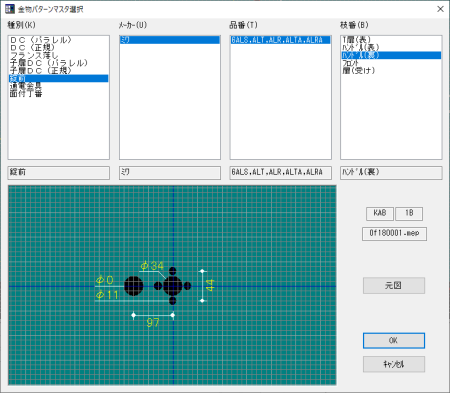Select ハンドル(裏) in the 枝番 list

point(391,55)
